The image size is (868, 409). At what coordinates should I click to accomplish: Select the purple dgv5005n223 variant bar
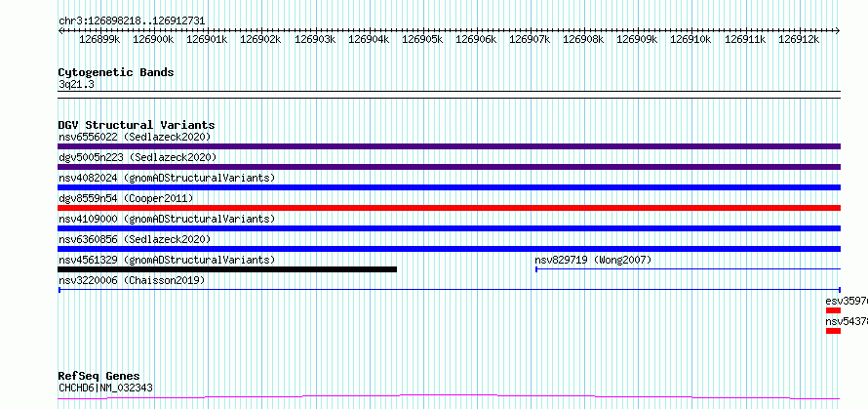(449, 167)
